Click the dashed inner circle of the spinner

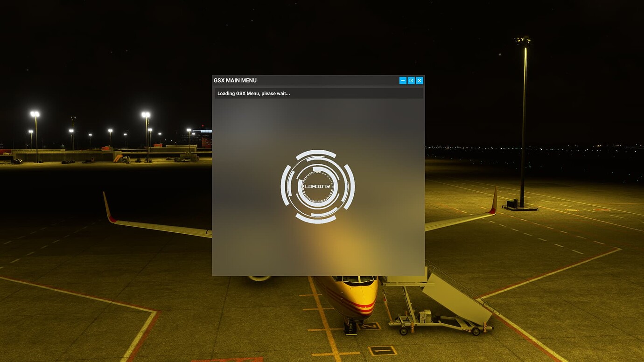pos(318,173)
